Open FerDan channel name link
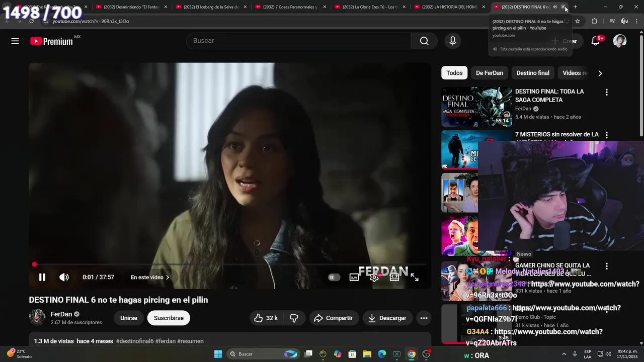 tap(61, 314)
